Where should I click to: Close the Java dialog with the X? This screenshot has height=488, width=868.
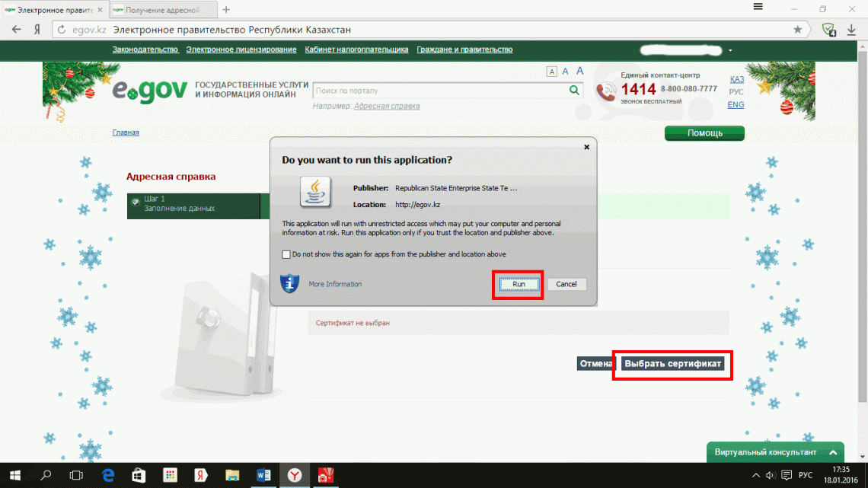click(586, 147)
